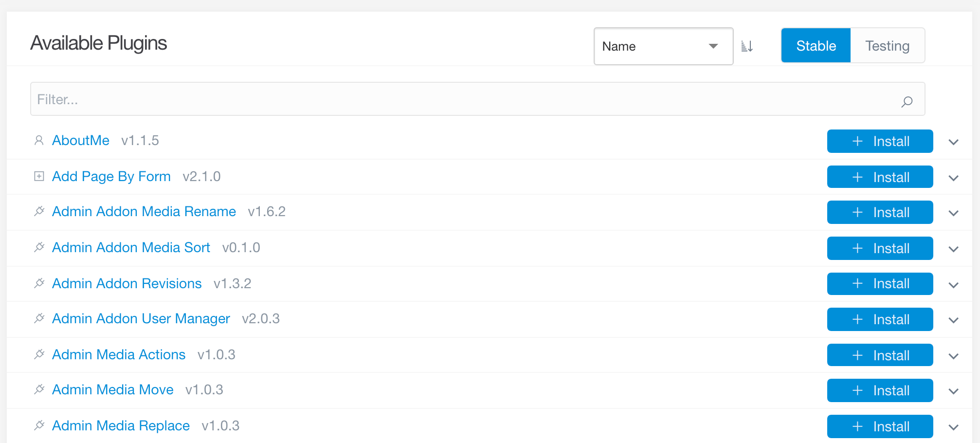Open the Add Page By Form plugin link
980x443 pixels.
[111, 176]
